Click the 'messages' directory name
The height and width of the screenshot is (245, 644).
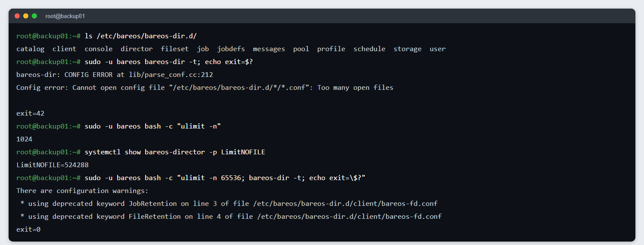[269, 49]
